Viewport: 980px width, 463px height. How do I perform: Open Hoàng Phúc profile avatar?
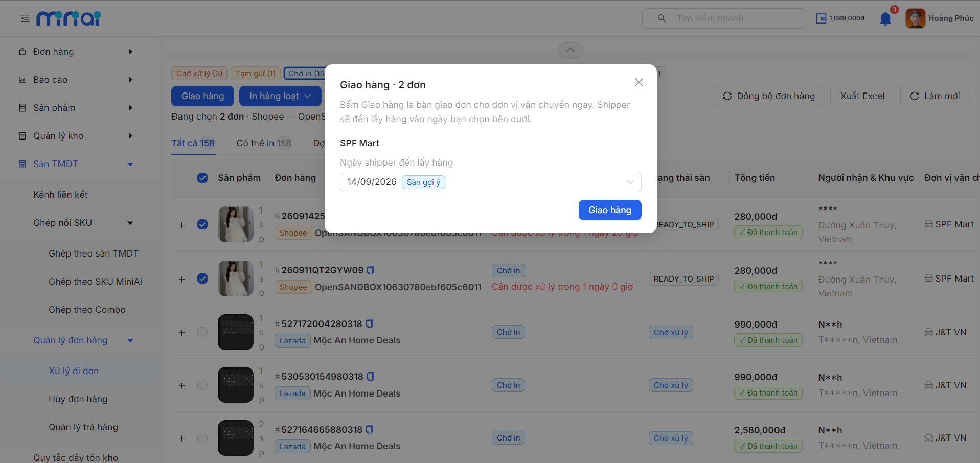[915, 18]
